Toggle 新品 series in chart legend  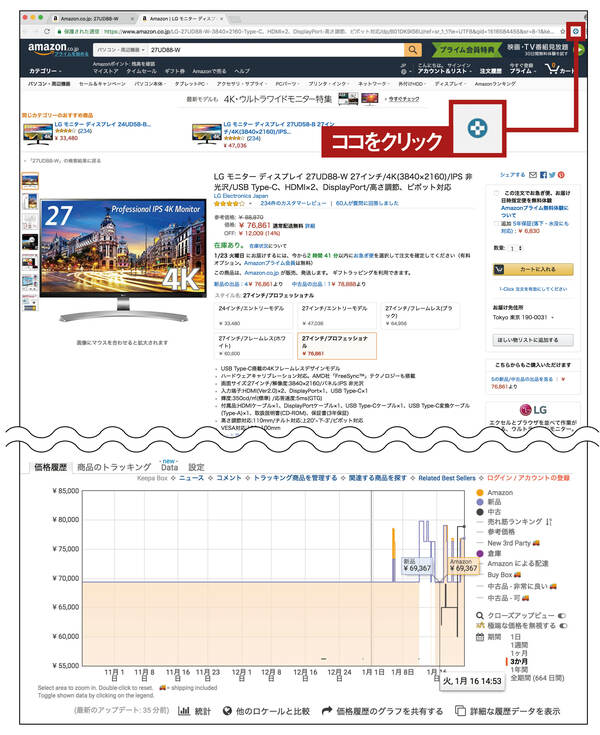pos(489,502)
